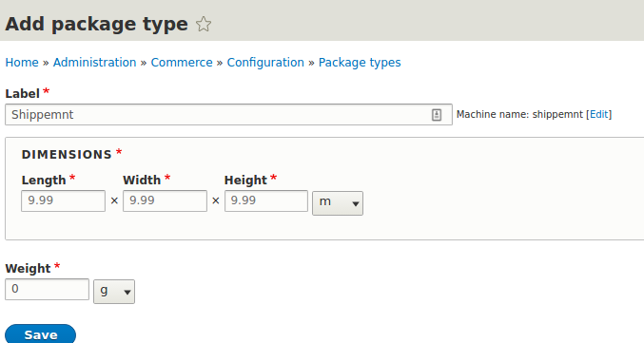Screen dimensions: 644x343
Task: Click the autofill icon in the Label field
Action: pyautogui.click(x=437, y=115)
